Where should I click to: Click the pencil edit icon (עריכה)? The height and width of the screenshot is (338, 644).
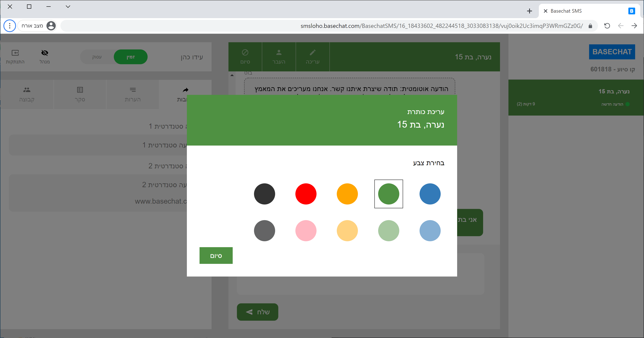[312, 53]
